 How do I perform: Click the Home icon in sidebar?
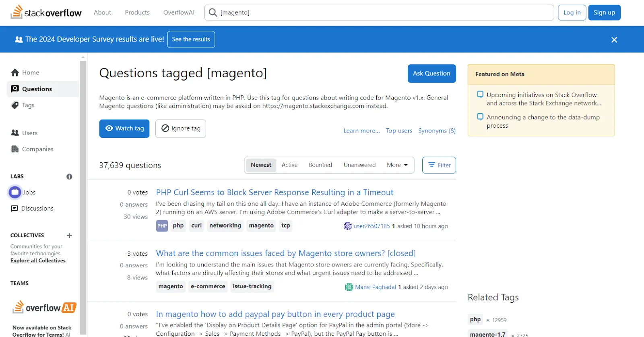pos(15,72)
